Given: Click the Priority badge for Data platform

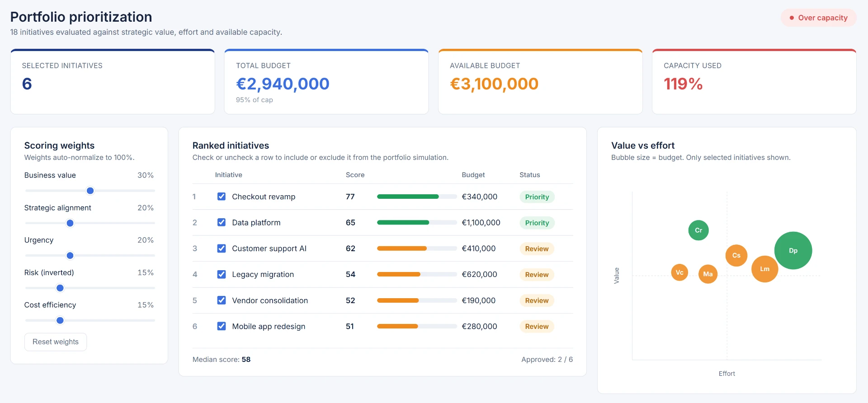Looking at the screenshot, I should click(537, 223).
